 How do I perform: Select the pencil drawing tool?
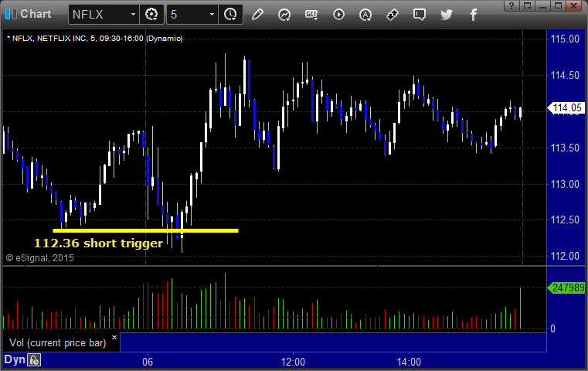pyautogui.click(x=257, y=14)
